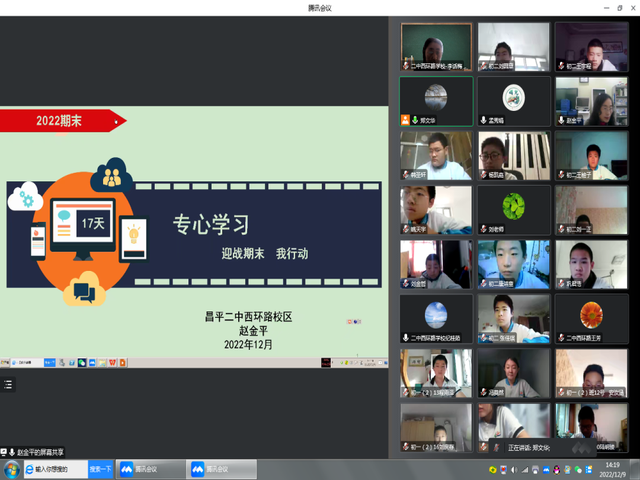Click network signal icon in system tray
Image resolution: width=640 pixels, height=480 pixels.
[525, 470]
